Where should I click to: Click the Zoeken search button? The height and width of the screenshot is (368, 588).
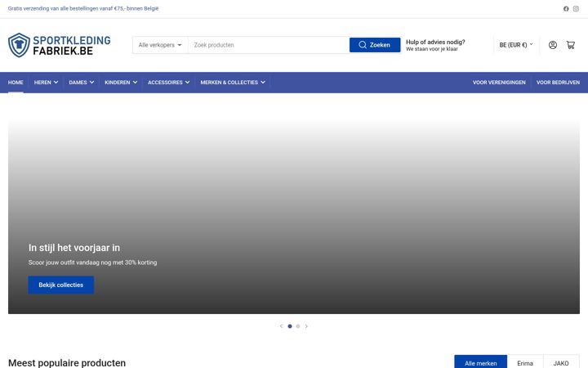pyautogui.click(x=375, y=45)
